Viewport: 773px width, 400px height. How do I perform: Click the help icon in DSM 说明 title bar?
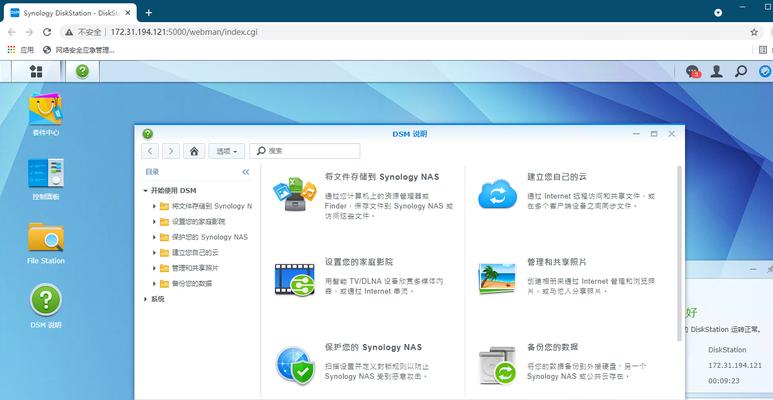click(147, 134)
